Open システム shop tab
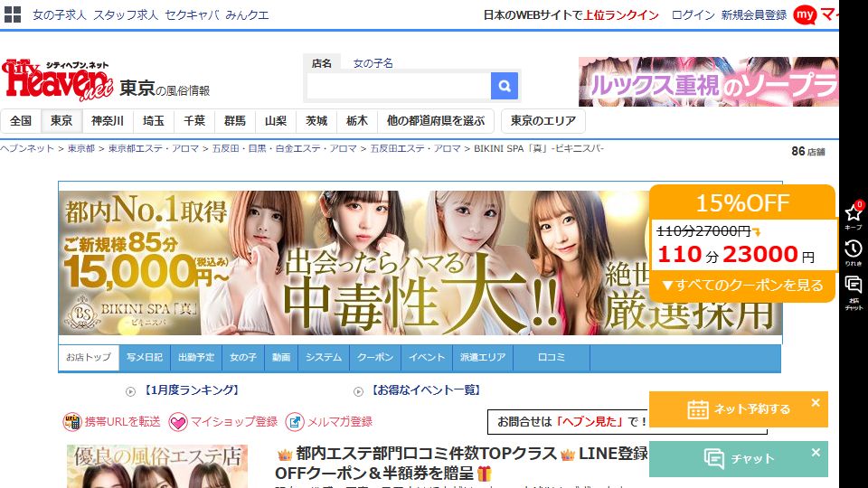The width and height of the screenshot is (868, 488). tap(324, 358)
